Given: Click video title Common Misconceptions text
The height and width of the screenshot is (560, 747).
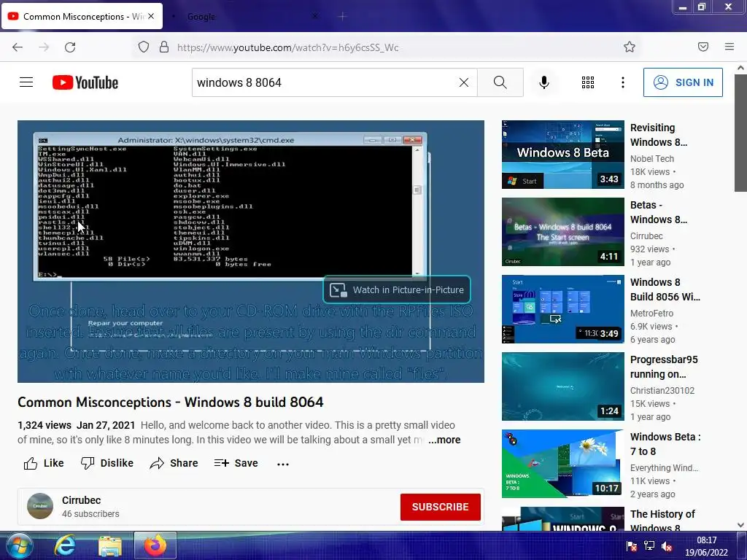Looking at the screenshot, I should click(x=171, y=402).
